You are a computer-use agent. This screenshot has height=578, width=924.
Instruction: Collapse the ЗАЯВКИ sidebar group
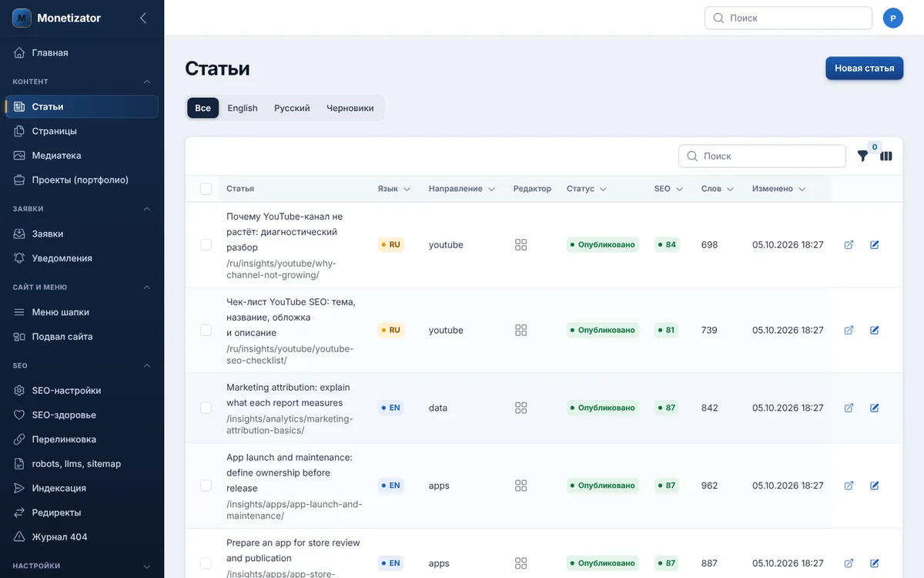coord(147,209)
